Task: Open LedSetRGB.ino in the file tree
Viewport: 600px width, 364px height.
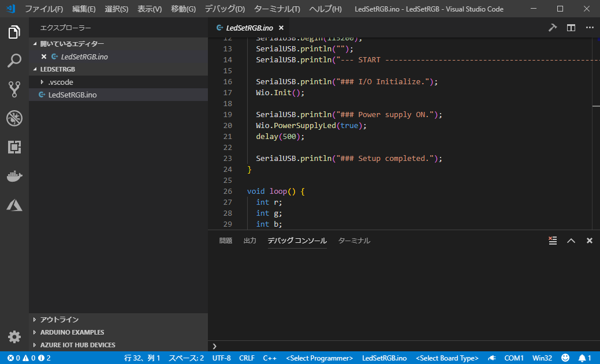Action: tap(118, 95)
